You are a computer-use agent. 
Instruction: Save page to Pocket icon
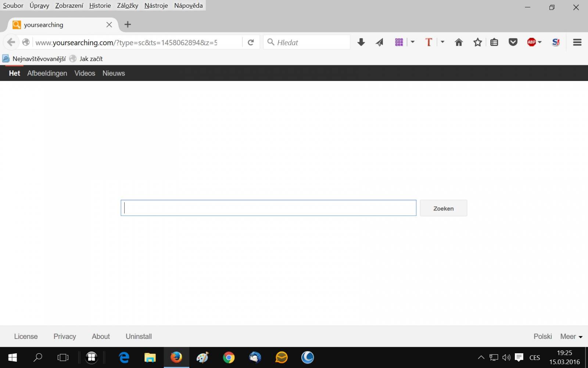pyautogui.click(x=513, y=42)
